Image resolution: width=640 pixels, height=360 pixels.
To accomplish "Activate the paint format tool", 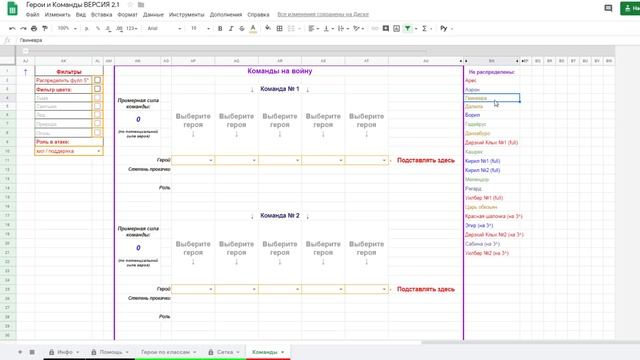I will point(45,29).
